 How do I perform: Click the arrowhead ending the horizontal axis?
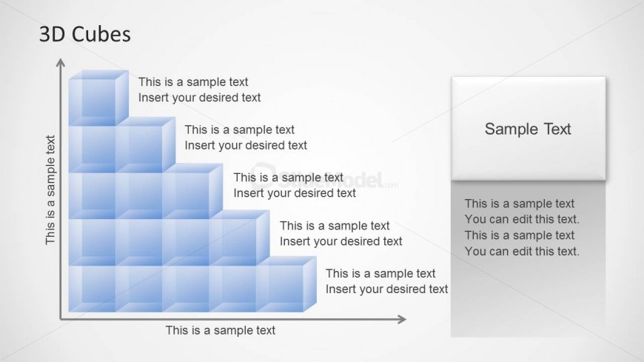click(402, 319)
